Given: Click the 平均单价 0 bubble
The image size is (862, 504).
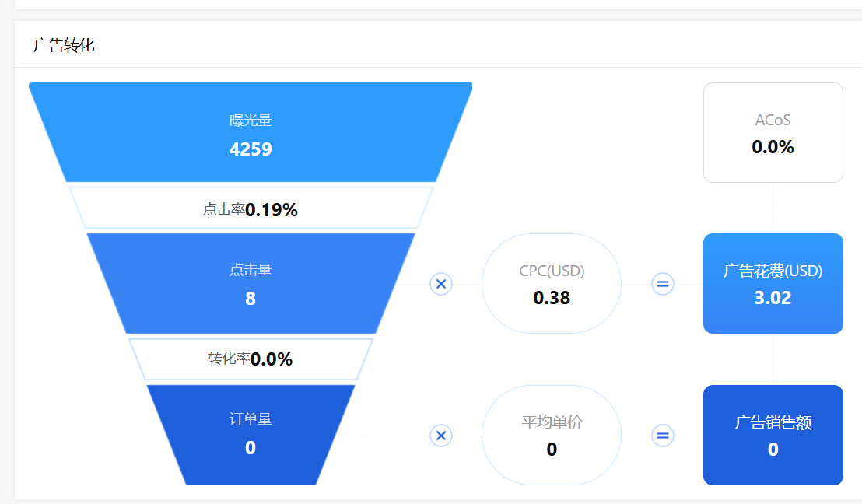Looking at the screenshot, I should (552, 436).
